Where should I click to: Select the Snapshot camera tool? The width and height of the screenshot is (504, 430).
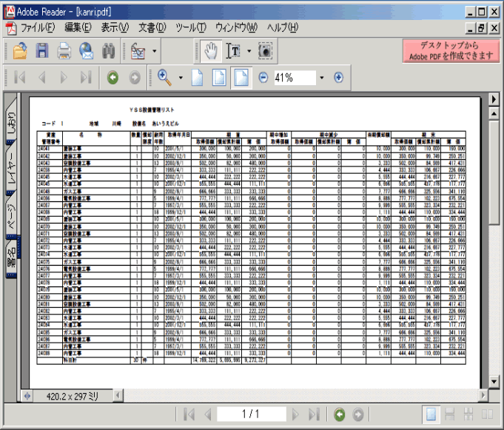(265, 51)
